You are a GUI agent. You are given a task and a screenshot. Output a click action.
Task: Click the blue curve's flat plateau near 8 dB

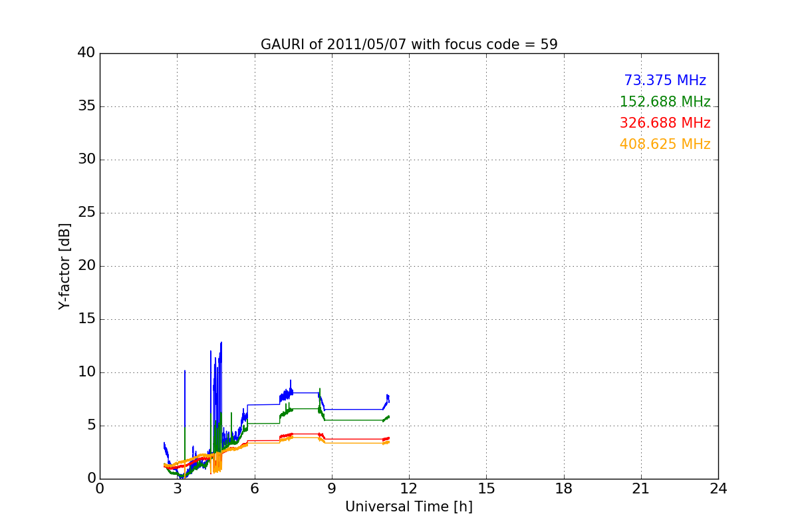(305, 392)
